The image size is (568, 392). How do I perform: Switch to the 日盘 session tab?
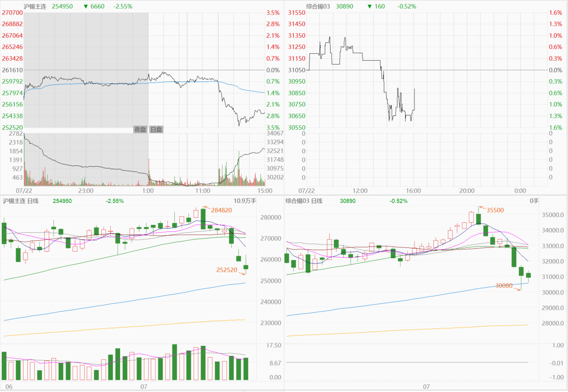pyautogui.click(x=156, y=130)
